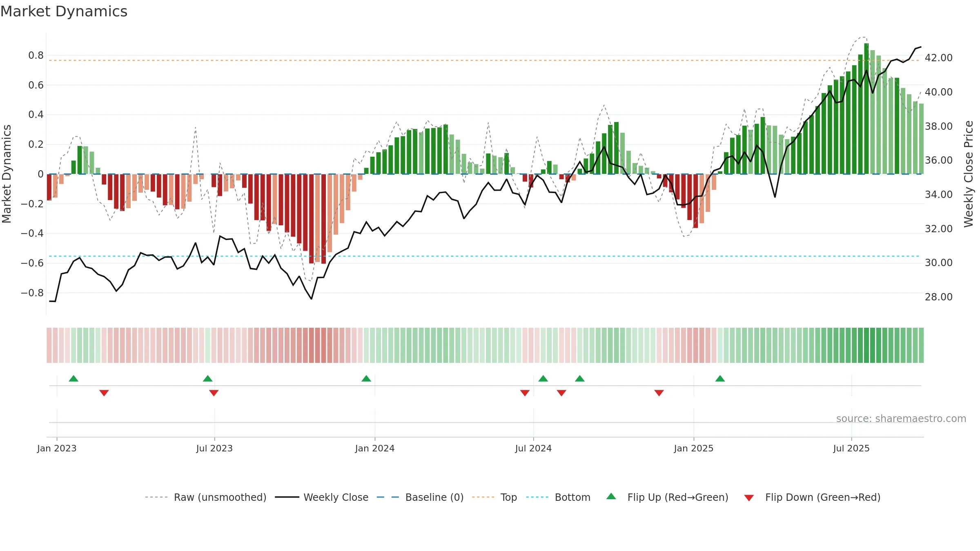Select the first flip-up marker near Jan 2023
Viewport: 980px width, 551px height.
pyautogui.click(x=73, y=378)
